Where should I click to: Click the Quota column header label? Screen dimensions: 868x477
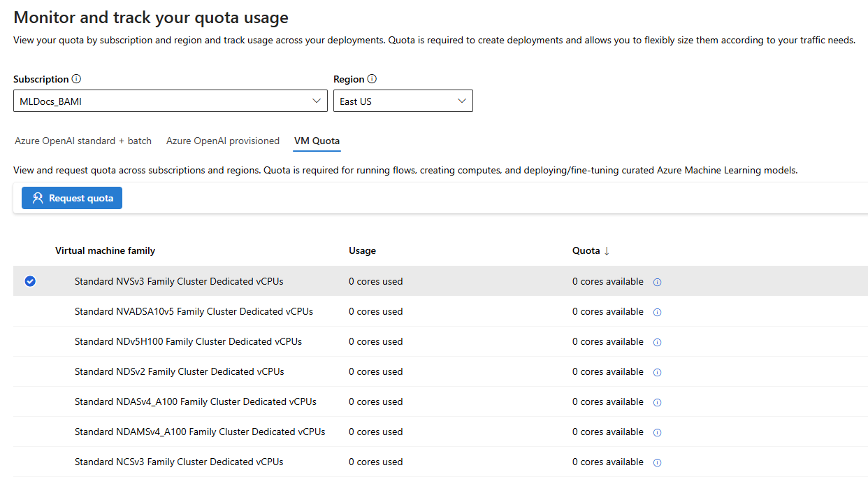586,250
